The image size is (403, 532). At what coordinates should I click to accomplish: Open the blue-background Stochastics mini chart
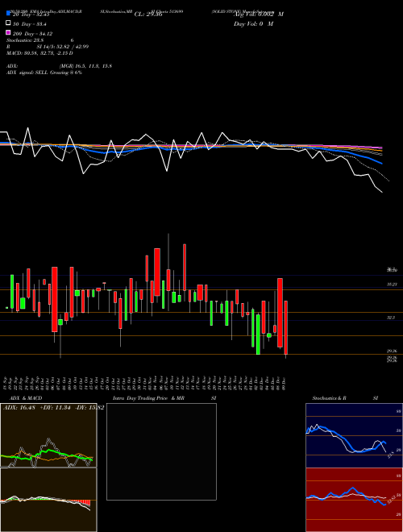pyautogui.click(x=354, y=435)
